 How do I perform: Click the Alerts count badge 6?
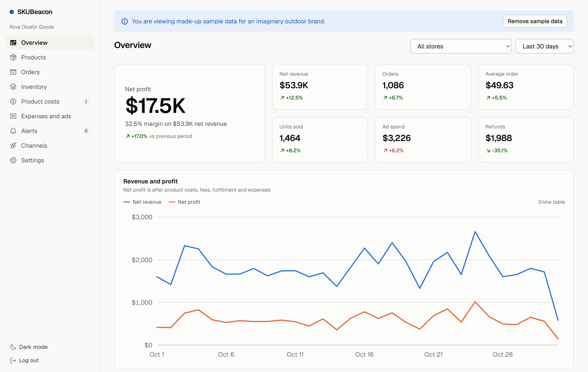point(86,131)
